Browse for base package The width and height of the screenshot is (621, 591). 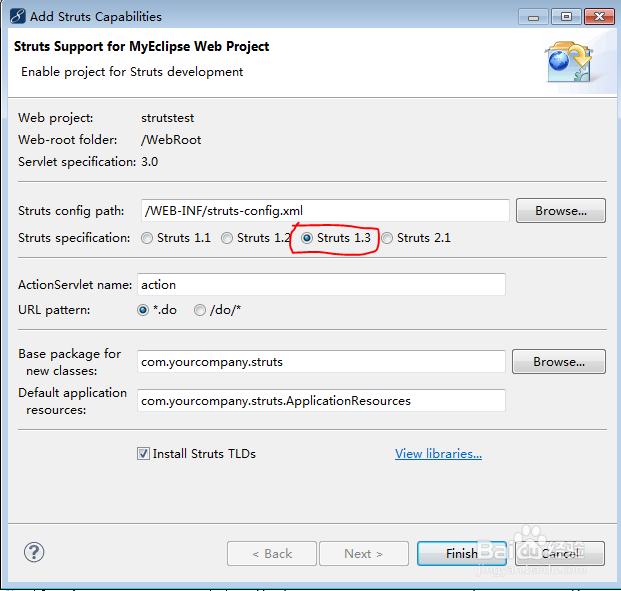coord(559,362)
